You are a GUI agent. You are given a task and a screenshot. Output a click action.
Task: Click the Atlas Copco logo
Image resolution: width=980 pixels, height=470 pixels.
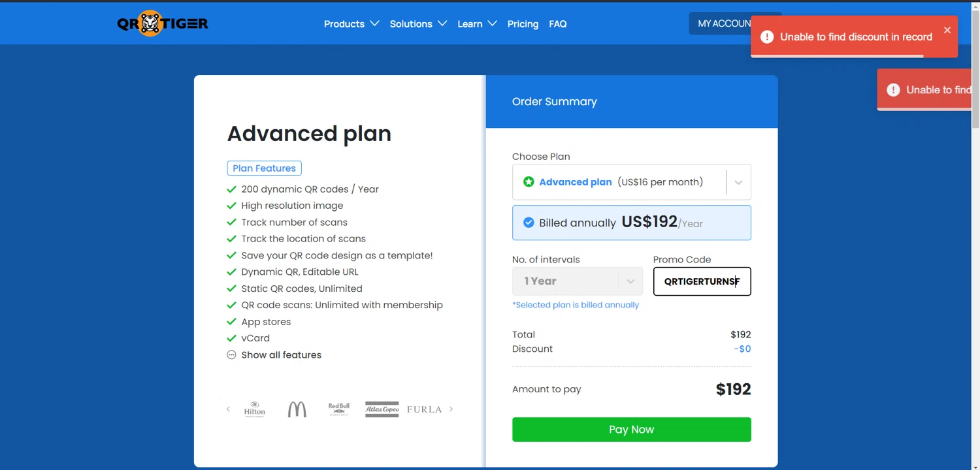pyautogui.click(x=382, y=409)
